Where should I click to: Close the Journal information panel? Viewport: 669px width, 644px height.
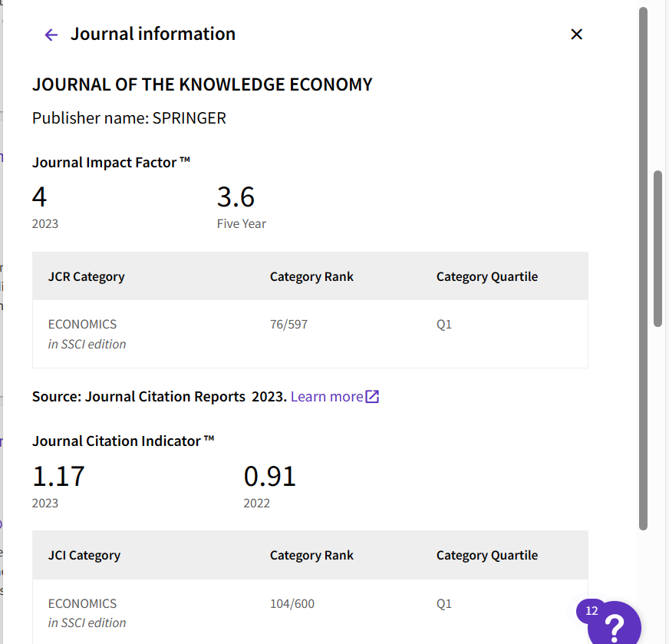(577, 35)
